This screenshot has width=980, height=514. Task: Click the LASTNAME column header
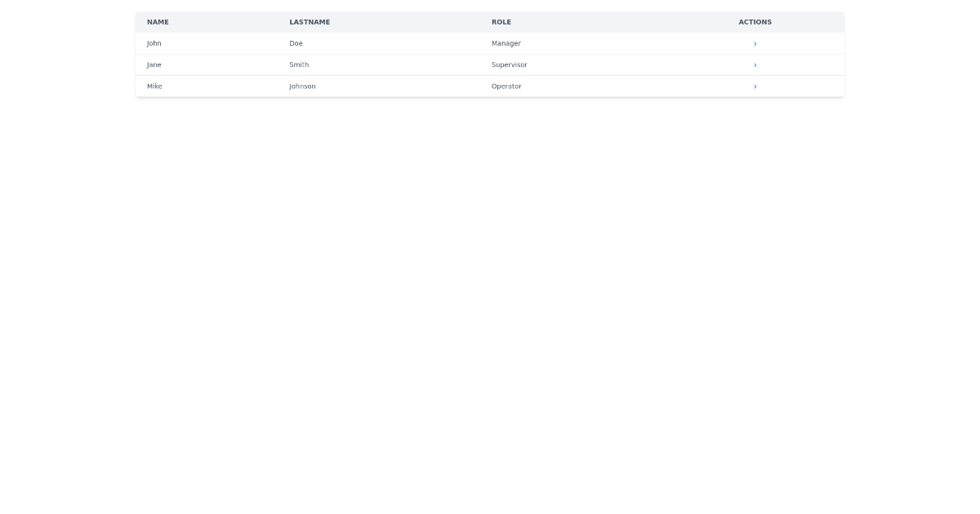[310, 22]
